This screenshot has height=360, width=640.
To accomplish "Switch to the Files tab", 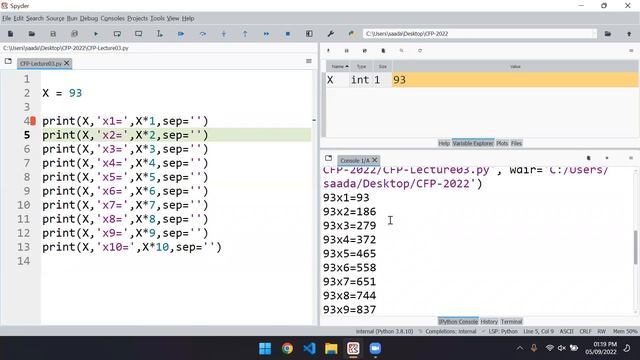I will point(516,143).
